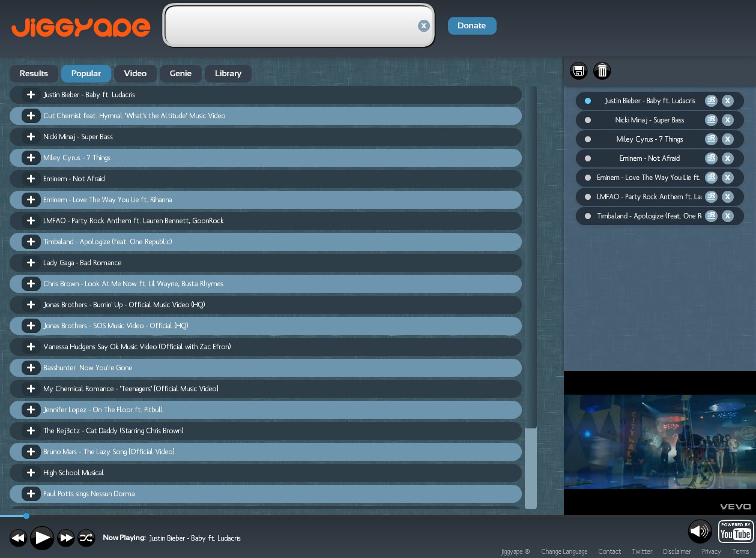The height and width of the screenshot is (558, 756).
Task: Open the Genie tab
Action: (x=181, y=73)
